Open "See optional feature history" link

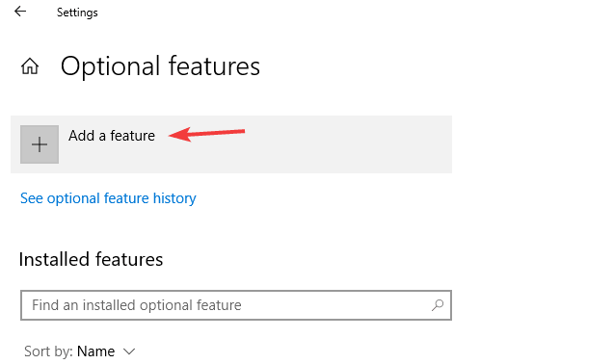108,198
